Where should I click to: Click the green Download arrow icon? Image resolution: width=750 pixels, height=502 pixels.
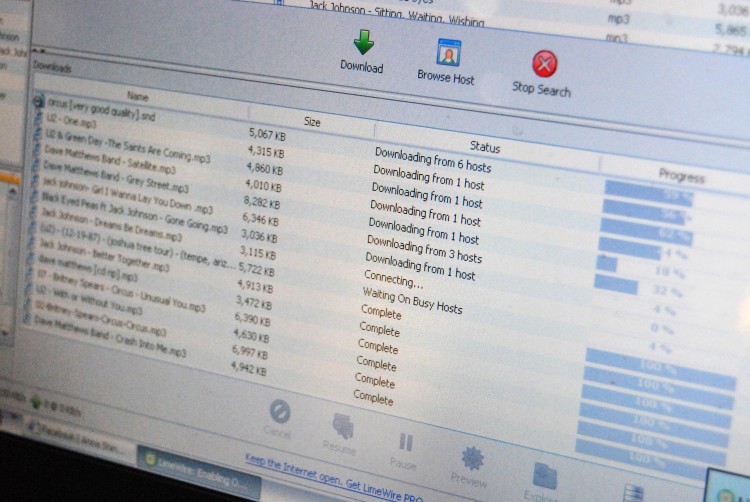pyautogui.click(x=363, y=43)
